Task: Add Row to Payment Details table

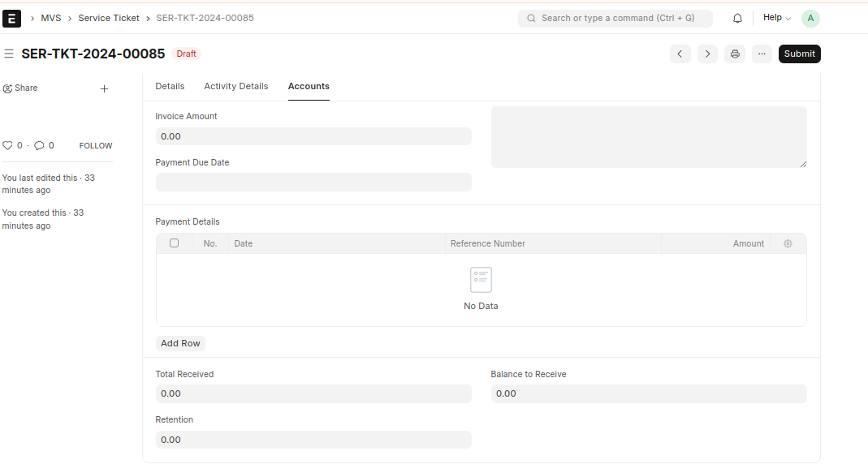Action: point(180,343)
